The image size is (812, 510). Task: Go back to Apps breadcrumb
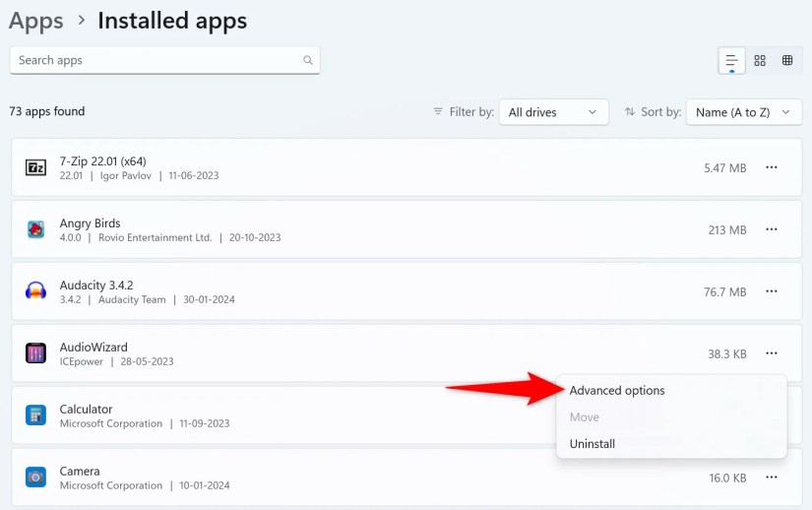pos(36,20)
